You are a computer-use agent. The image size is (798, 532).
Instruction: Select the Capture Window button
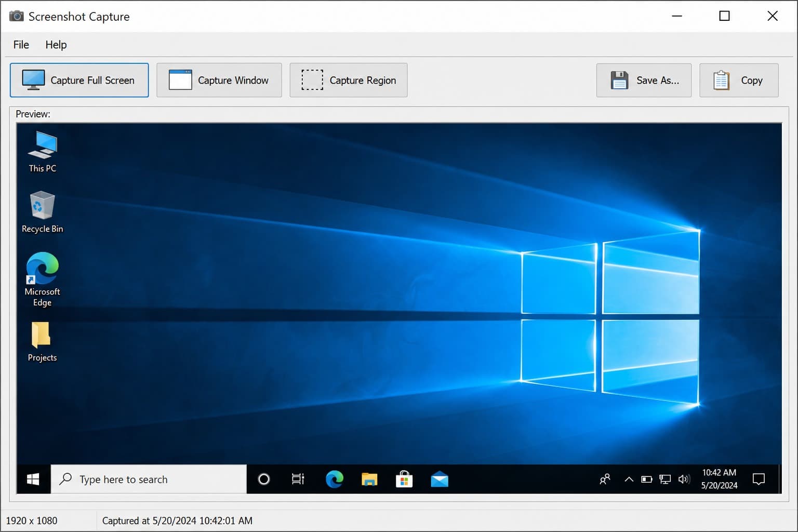pos(219,80)
